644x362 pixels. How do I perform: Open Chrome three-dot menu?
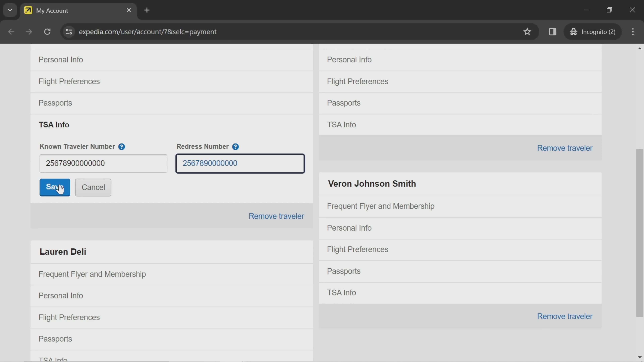point(633,32)
